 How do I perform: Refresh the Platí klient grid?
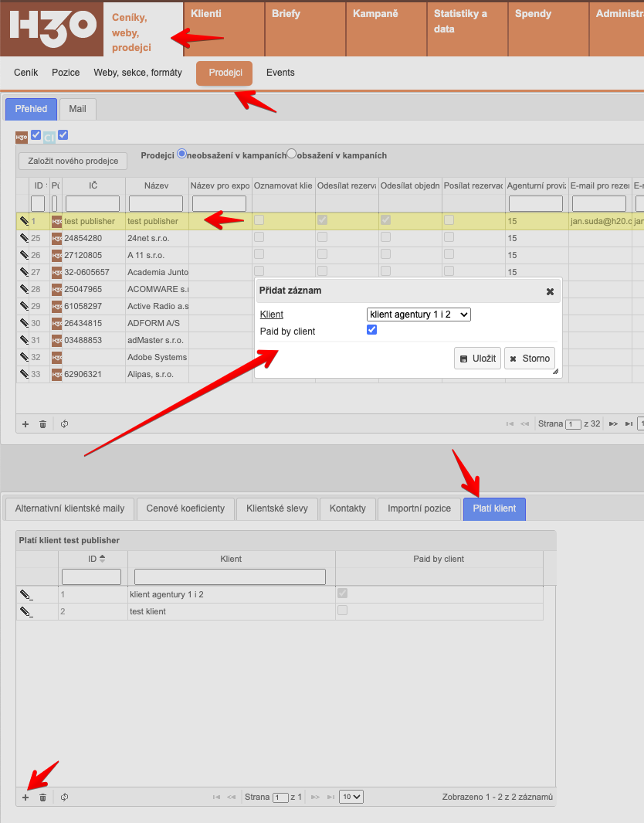tap(65, 797)
